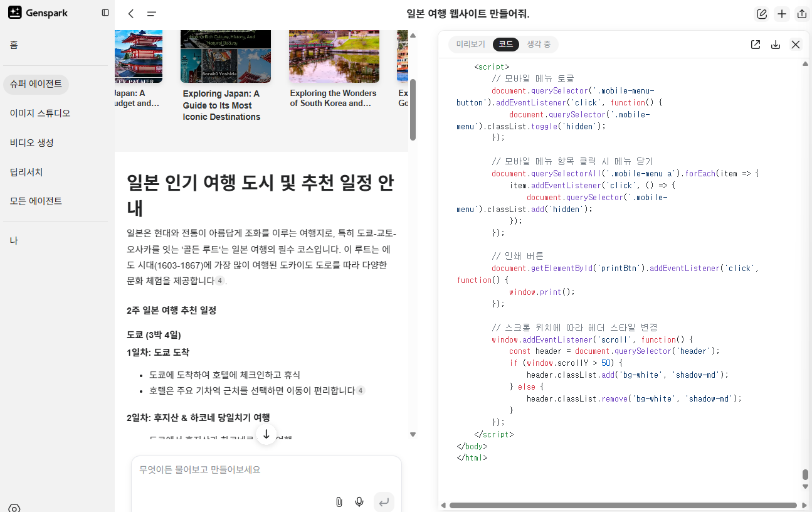Click the if (window.scrollY > 50) line
The image size is (812, 512).
pyautogui.click(x=566, y=363)
